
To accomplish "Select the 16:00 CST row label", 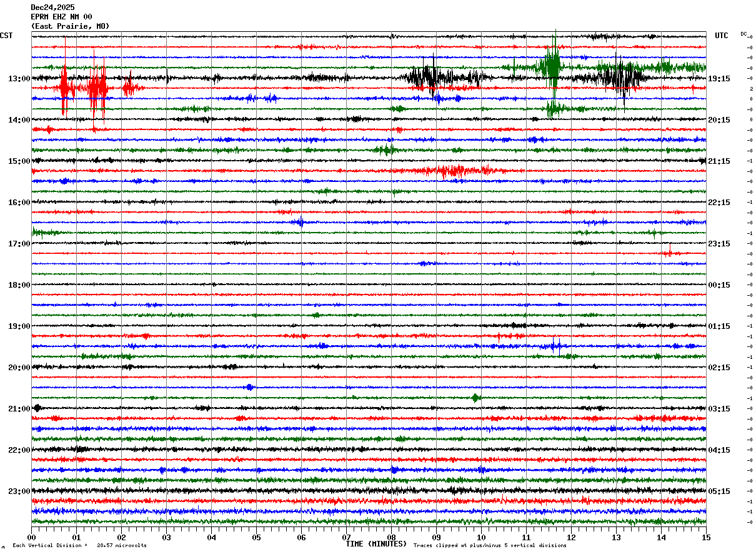I will pos(19,203).
